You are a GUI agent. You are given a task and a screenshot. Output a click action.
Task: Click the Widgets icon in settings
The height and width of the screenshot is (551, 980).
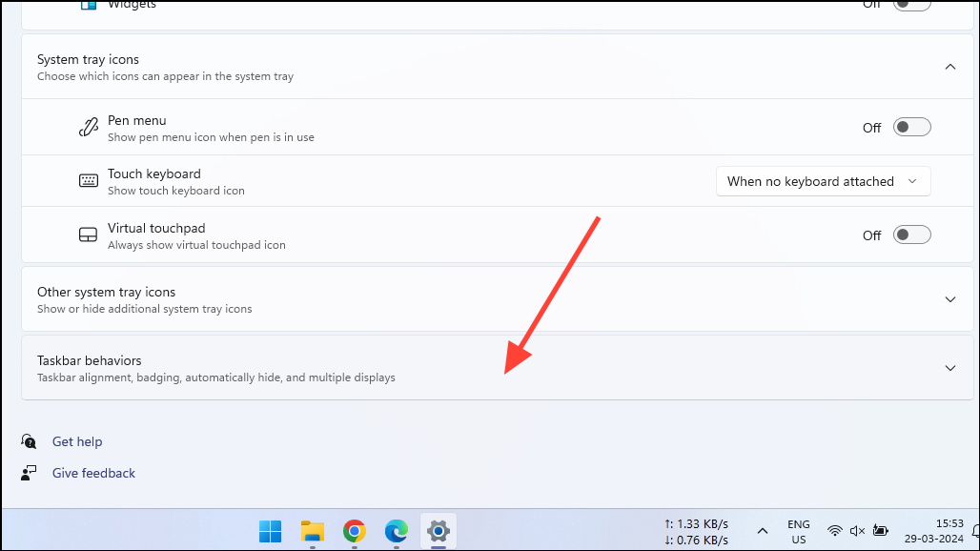coord(89,5)
